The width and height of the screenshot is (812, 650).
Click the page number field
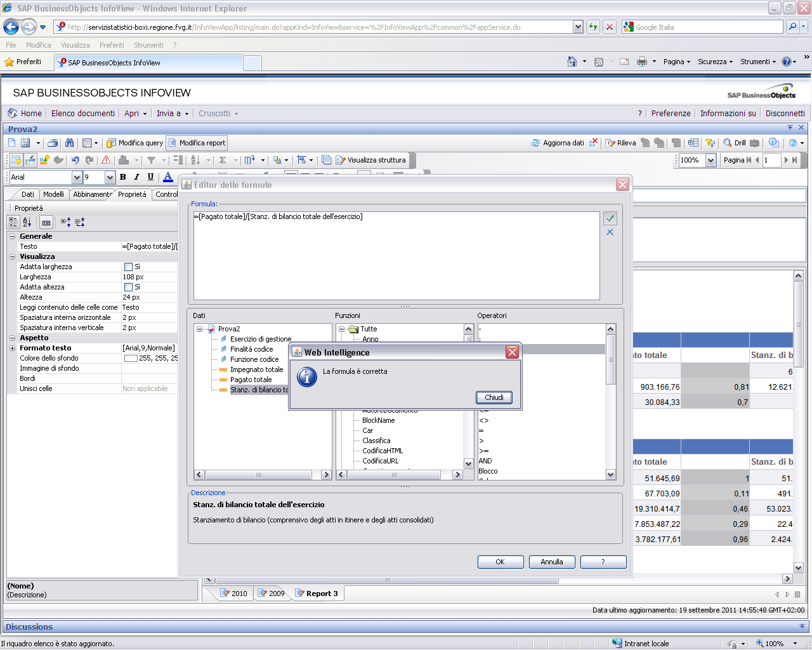(x=771, y=160)
